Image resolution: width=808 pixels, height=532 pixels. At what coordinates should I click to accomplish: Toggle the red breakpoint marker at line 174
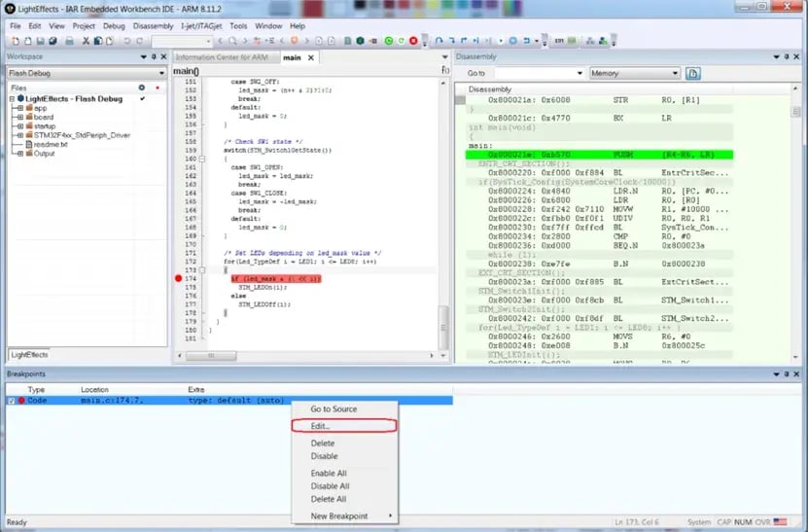(178, 278)
